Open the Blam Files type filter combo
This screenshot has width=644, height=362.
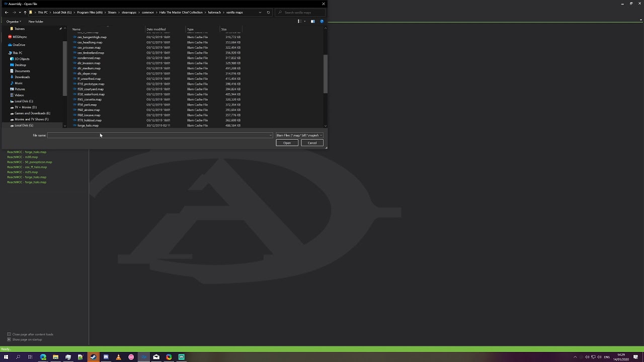(x=299, y=135)
